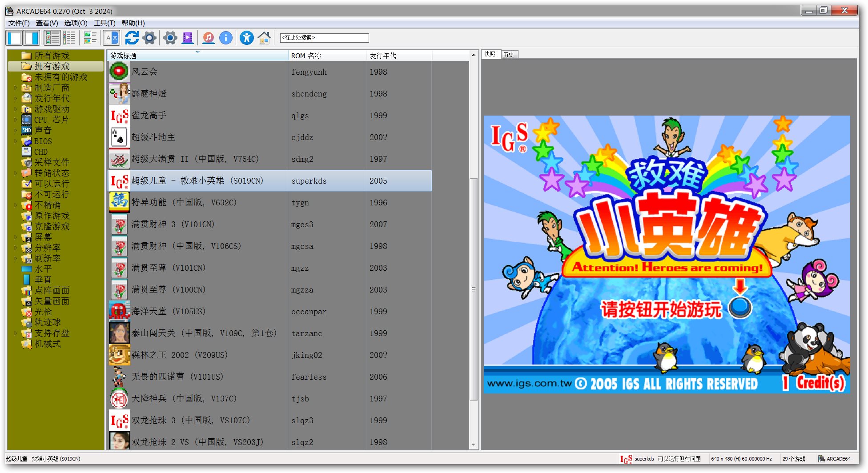
Task: Click the house home icon
Action: (264, 38)
